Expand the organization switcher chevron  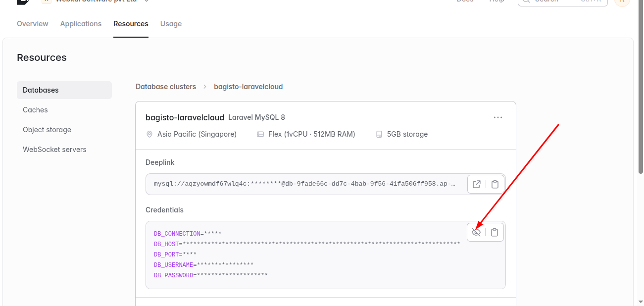[147, 1]
